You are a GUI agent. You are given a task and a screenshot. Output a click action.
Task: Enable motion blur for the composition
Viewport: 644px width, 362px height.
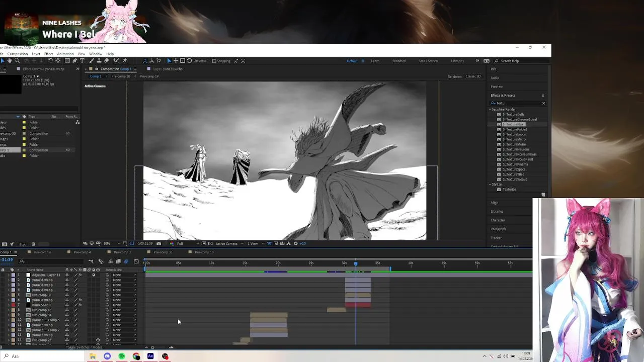[126, 261]
